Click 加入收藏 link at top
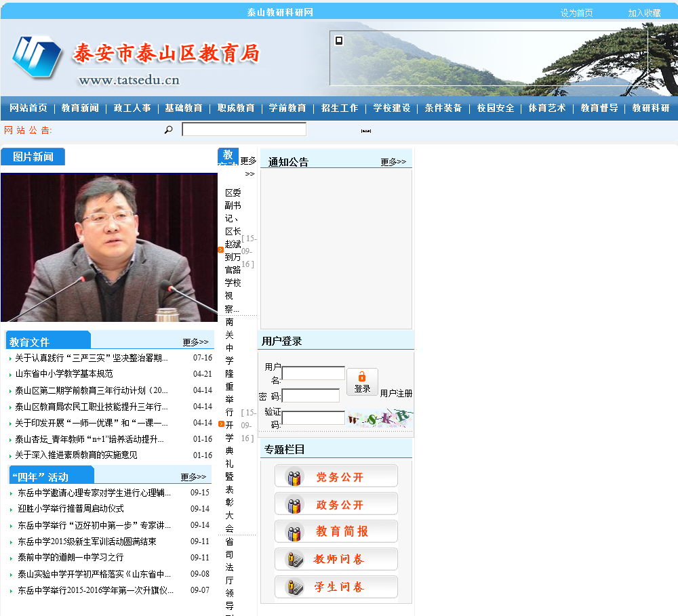678x616 pixels. (644, 13)
